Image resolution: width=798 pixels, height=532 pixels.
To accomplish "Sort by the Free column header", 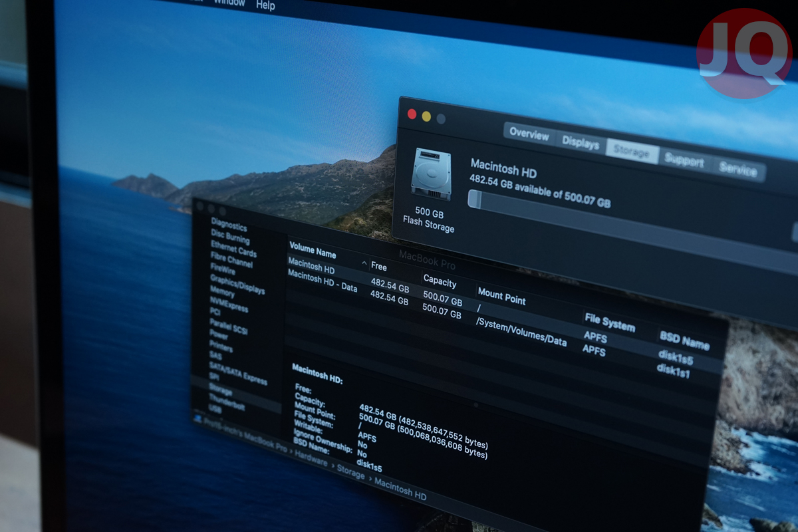I will 379,267.
